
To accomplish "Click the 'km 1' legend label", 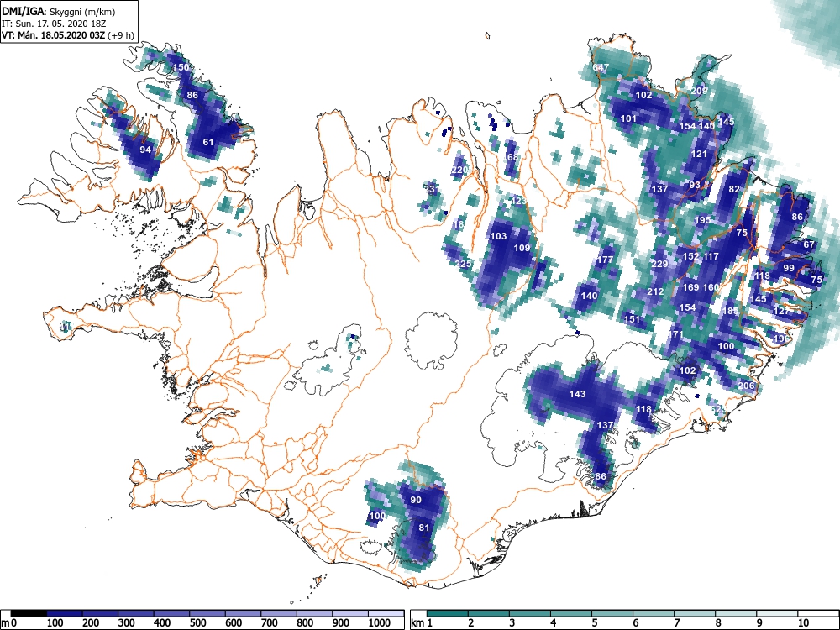I will click(421, 623).
